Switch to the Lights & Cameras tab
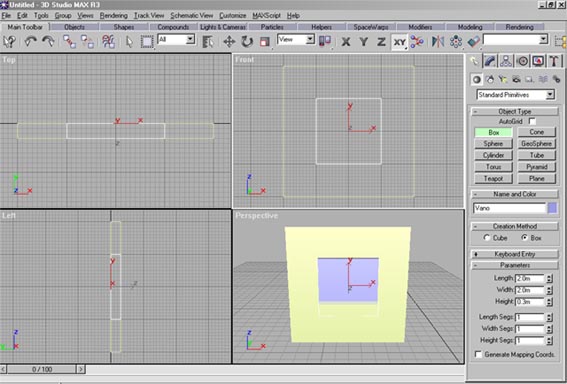The width and height of the screenshot is (567, 384). pyautogui.click(x=223, y=27)
